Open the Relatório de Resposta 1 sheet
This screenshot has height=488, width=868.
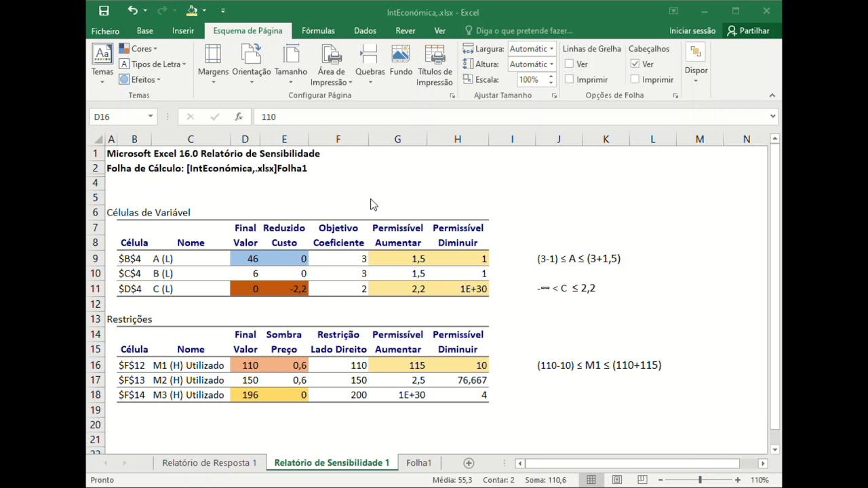[x=209, y=463]
